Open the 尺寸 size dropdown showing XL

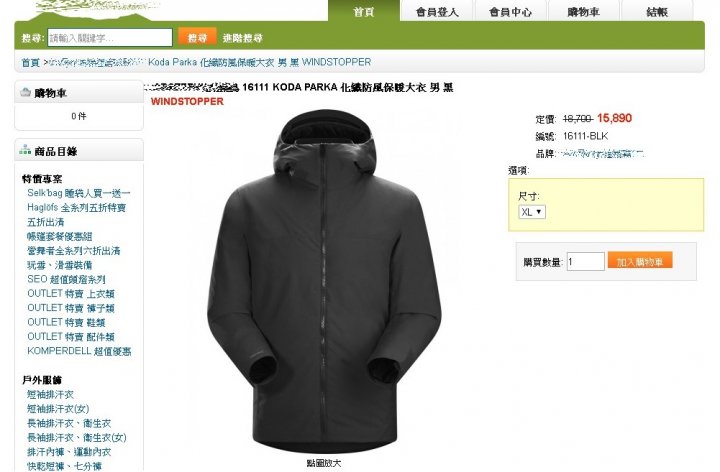[x=532, y=212]
